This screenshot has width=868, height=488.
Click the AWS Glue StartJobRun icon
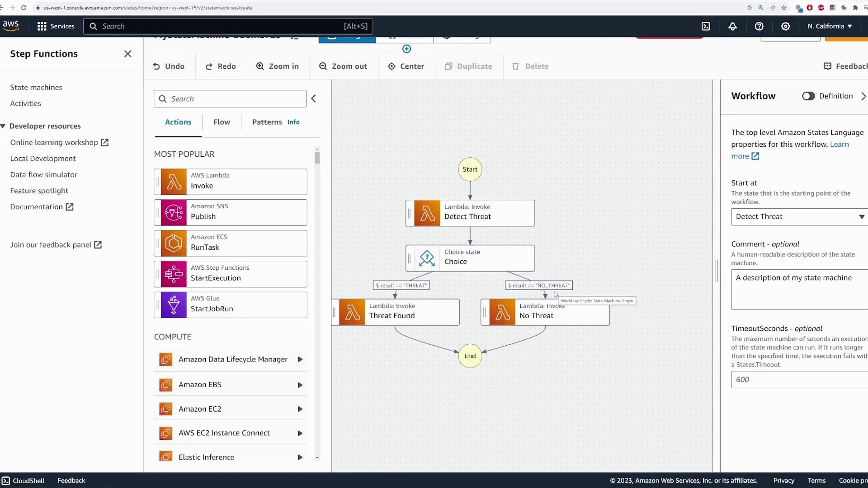[x=174, y=305]
